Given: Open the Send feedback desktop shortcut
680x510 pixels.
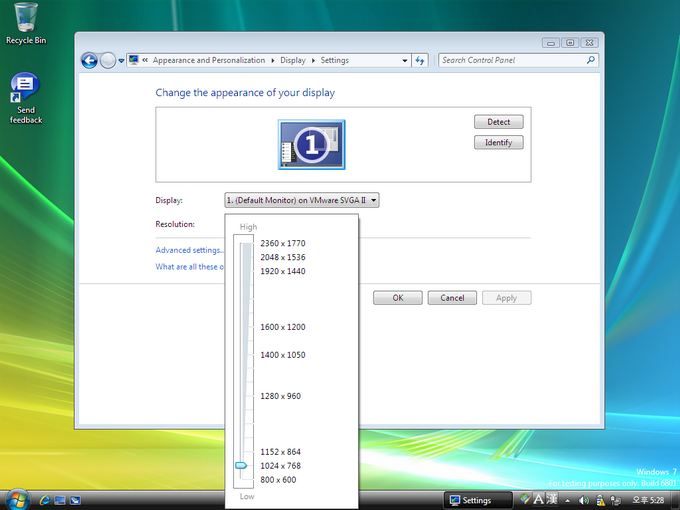Looking at the screenshot, I should coord(25,98).
